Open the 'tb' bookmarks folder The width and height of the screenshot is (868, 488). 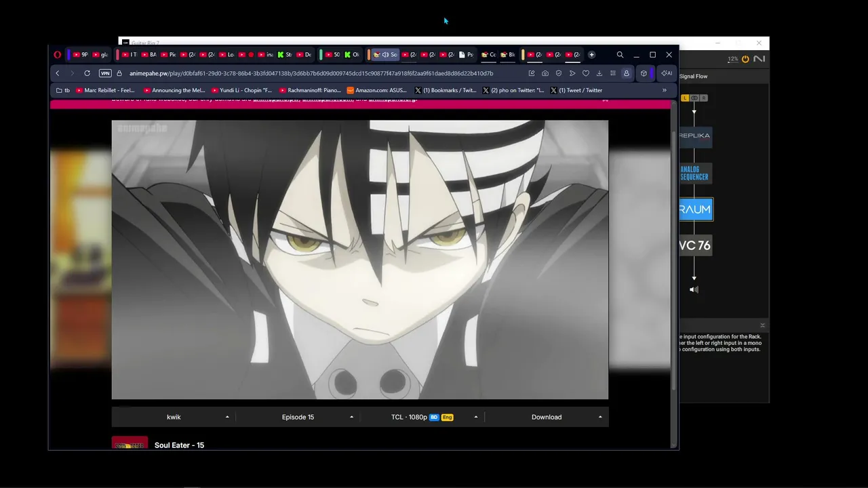(63, 90)
